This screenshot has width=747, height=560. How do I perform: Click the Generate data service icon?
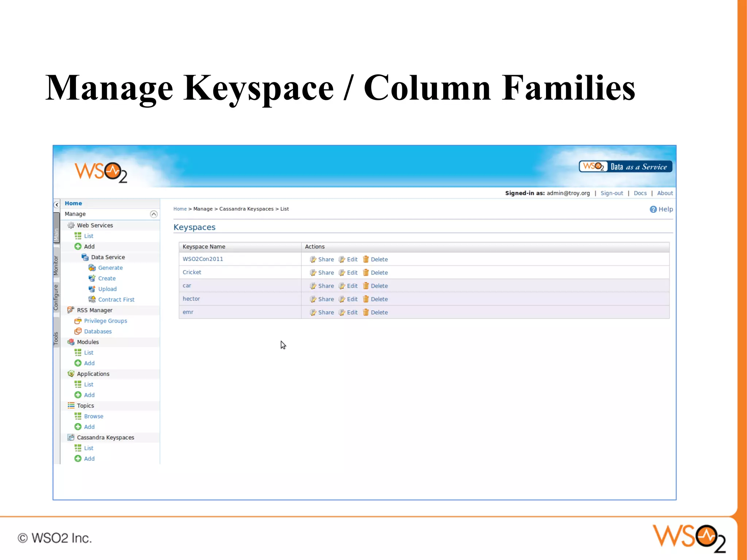click(92, 268)
